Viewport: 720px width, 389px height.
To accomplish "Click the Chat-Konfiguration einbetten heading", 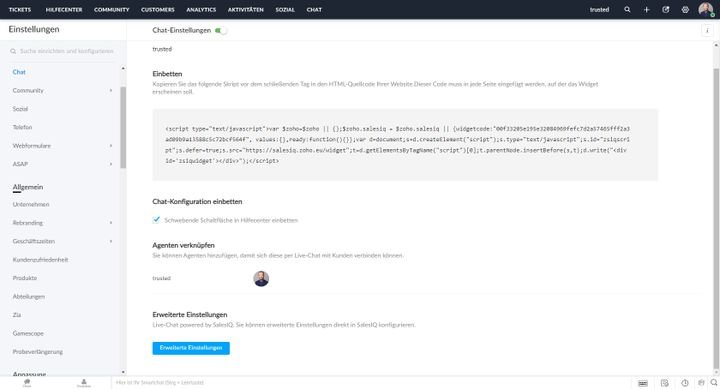I will click(x=197, y=202).
